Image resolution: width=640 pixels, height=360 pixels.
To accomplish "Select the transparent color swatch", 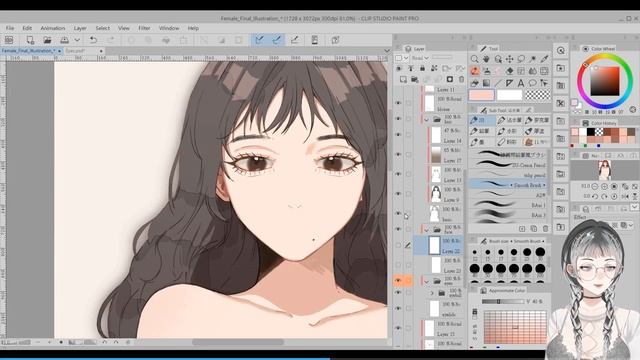I will (538, 95).
